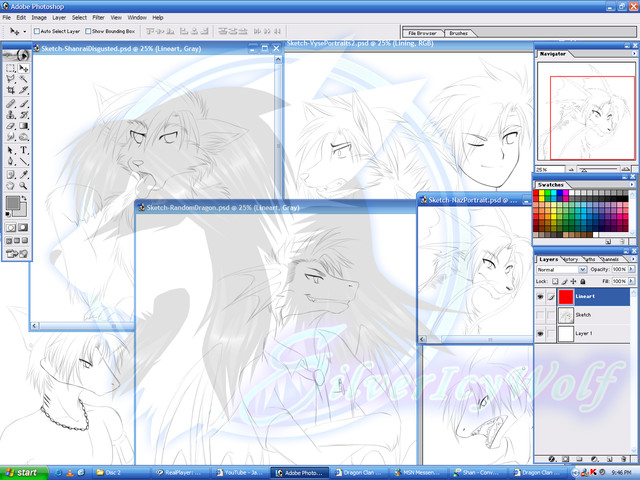Viewport: 640px width, 480px height.
Task: Swap foreground and background colors
Action: tap(24, 198)
